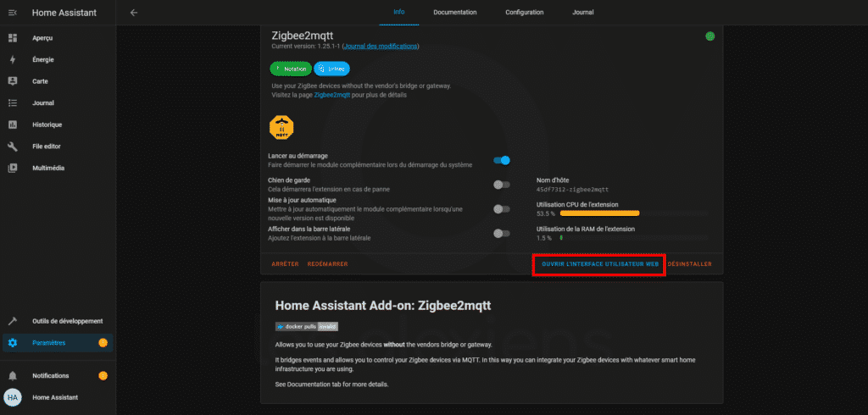The width and height of the screenshot is (868, 415).
Task: Switch to the Journal tab
Action: coord(583,12)
